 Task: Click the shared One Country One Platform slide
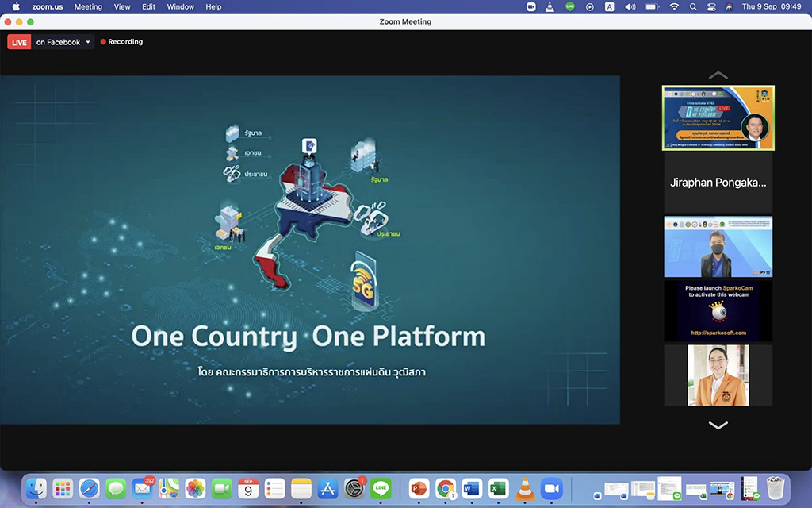(310, 250)
